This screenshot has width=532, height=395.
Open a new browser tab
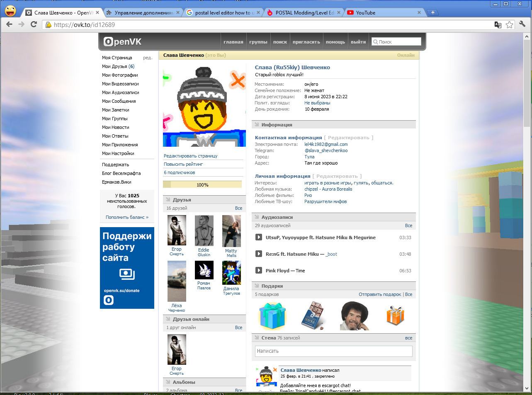click(x=432, y=12)
